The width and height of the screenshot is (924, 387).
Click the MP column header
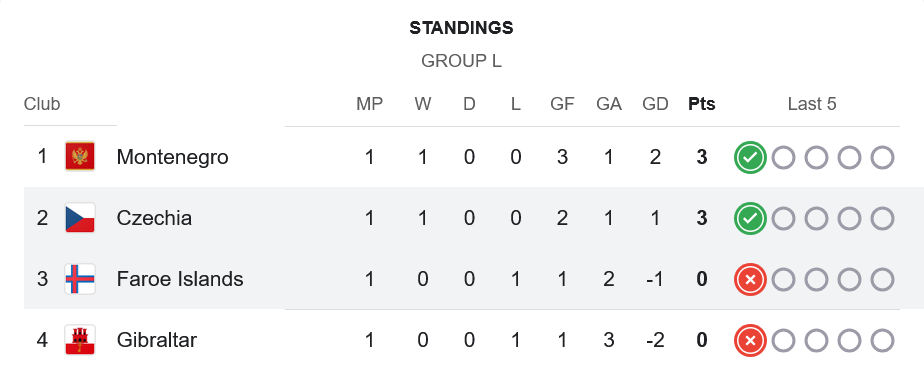(x=369, y=104)
